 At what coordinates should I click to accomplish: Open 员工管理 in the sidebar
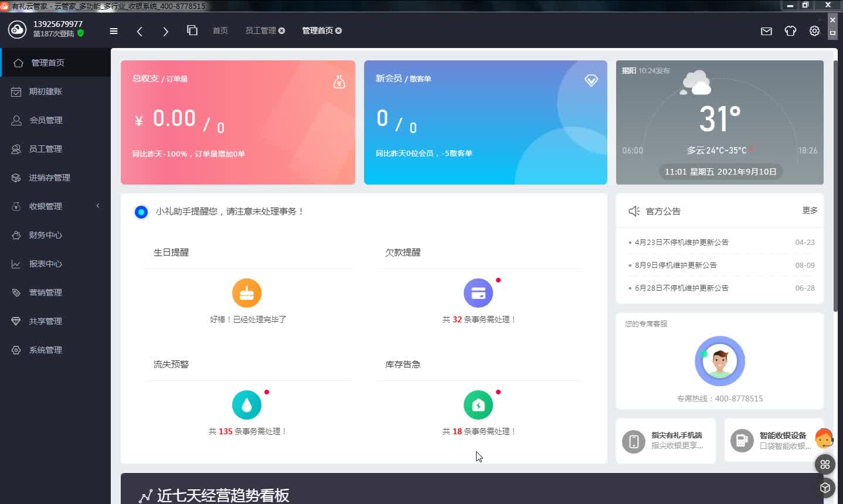pos(56,149)
